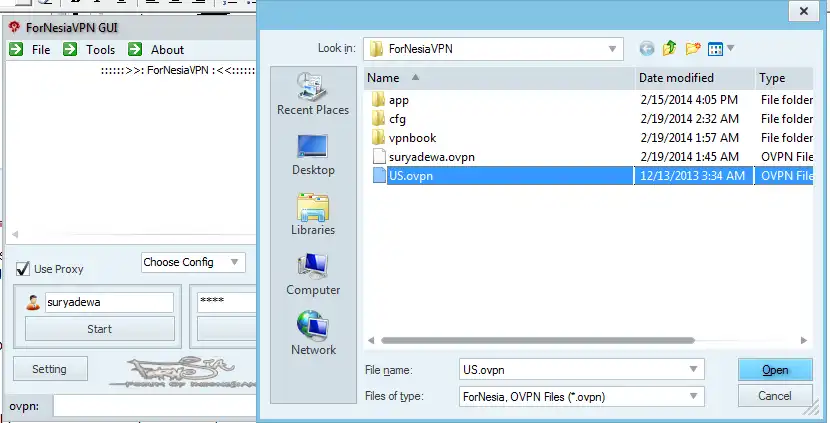Select the app folder icon
830x423 pixels.
pyautogui.click(x=378, y=100)
